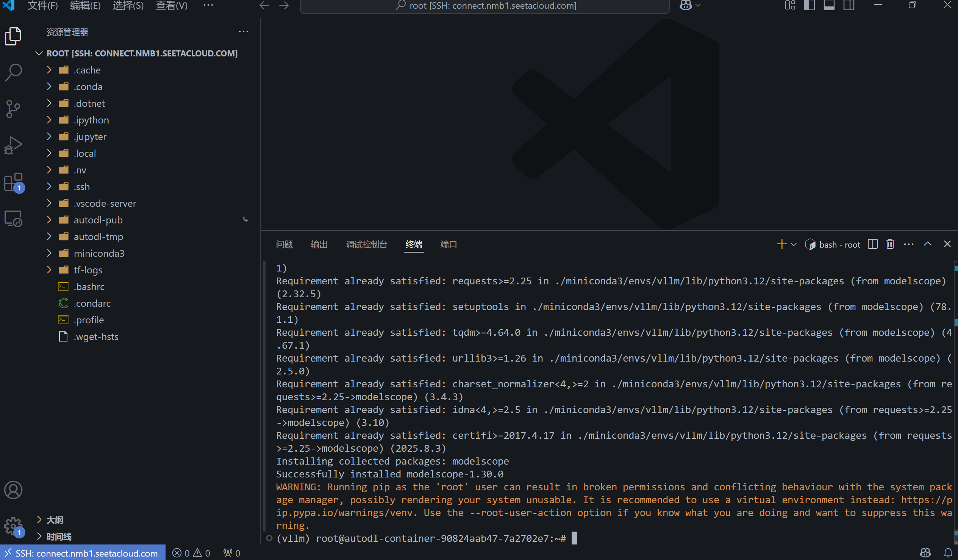Expand the 大纲 outline section

(55, 520)
